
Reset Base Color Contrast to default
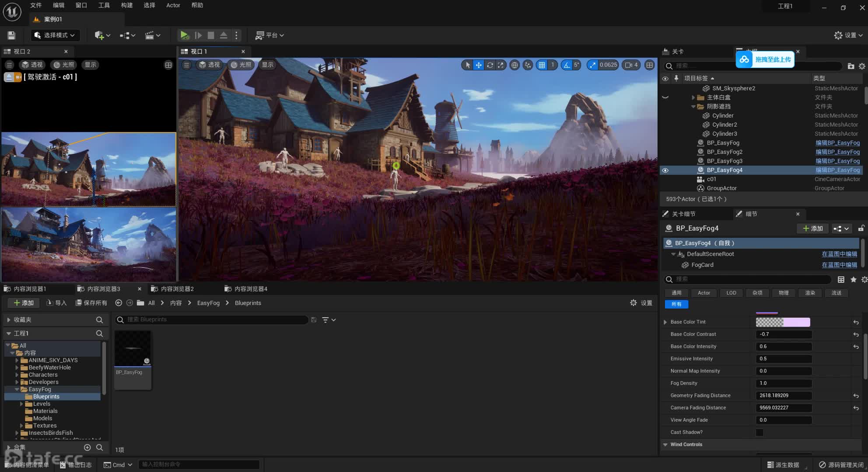[856, 334]
